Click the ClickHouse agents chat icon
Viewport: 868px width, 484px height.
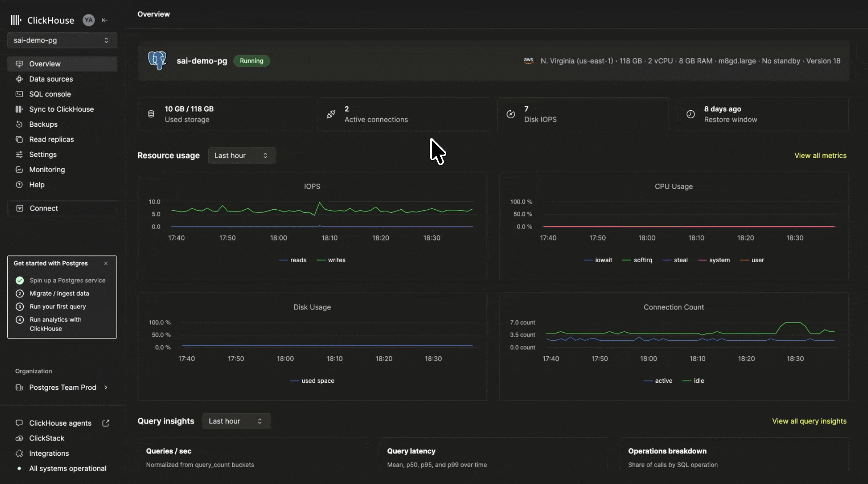pos(19,423)
